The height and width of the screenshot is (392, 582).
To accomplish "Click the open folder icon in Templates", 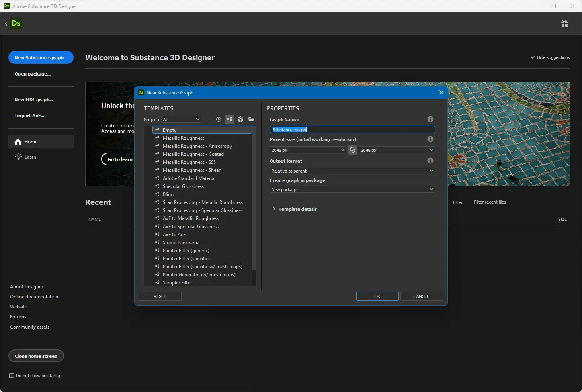I will [x=251, y=119].
